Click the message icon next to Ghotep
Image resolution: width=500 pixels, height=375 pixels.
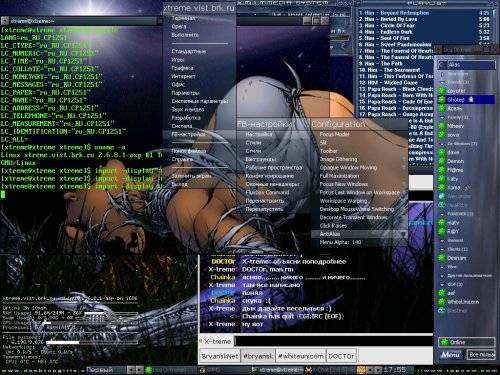471,99
